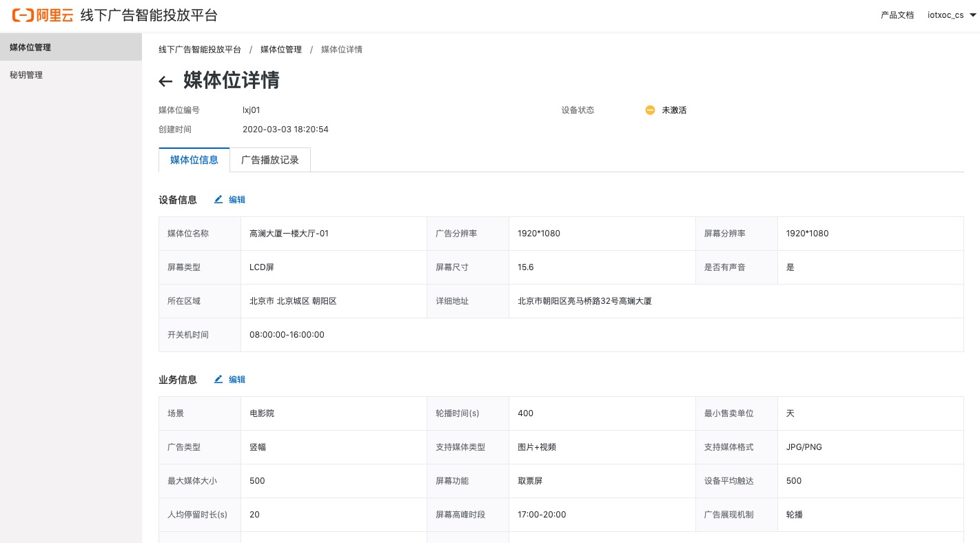Click the region value 北京市 北京城区 朝阳区
Image resolution: width=980 pixels, height=543 pixels.
[293, 301]
